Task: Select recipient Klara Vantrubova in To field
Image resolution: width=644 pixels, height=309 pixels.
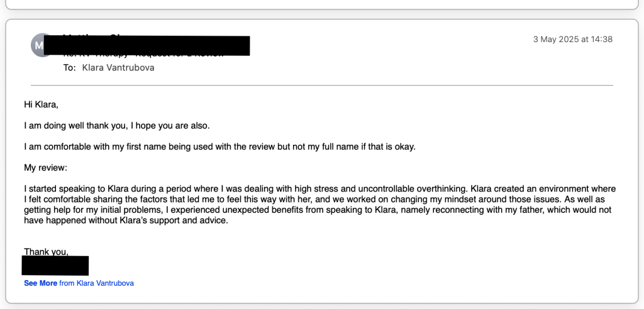Action: tap(118, 67)
